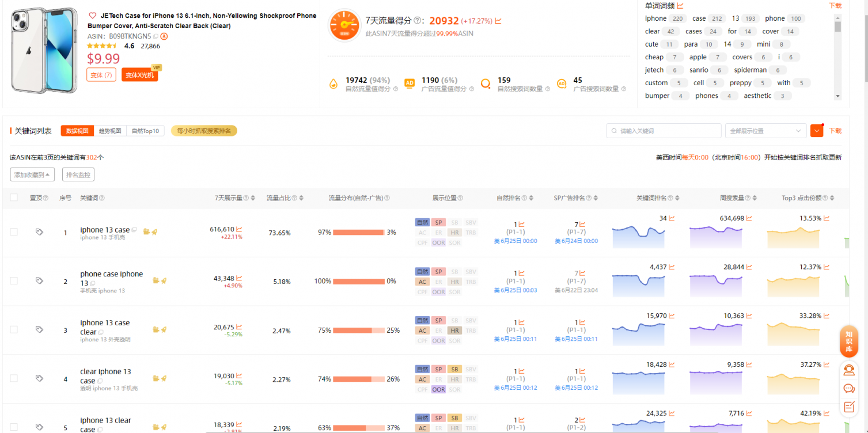868x433 pixels.
Task: Click the 排名监控 button
Action: pyautogui.click(x=78, y=174)
